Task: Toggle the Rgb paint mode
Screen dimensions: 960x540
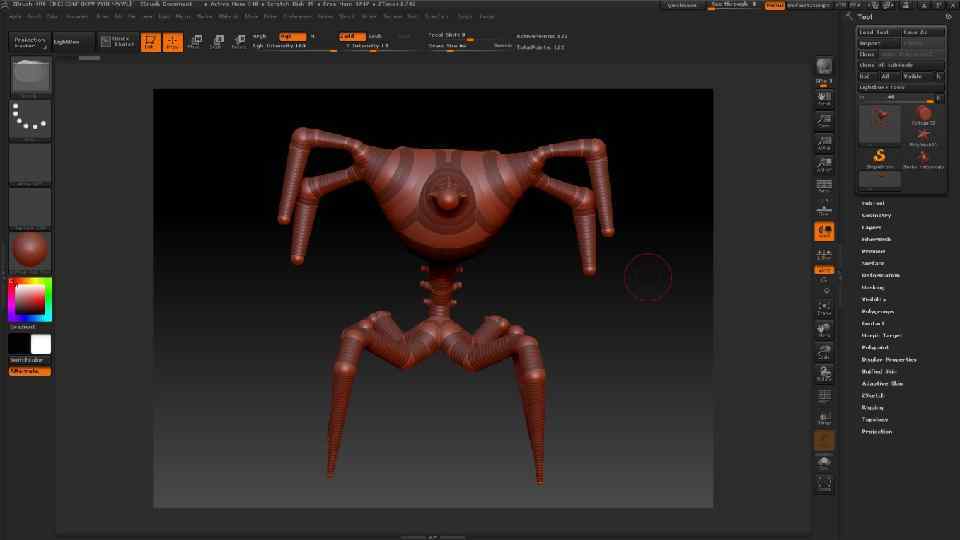Action: (x=290, y=36)
